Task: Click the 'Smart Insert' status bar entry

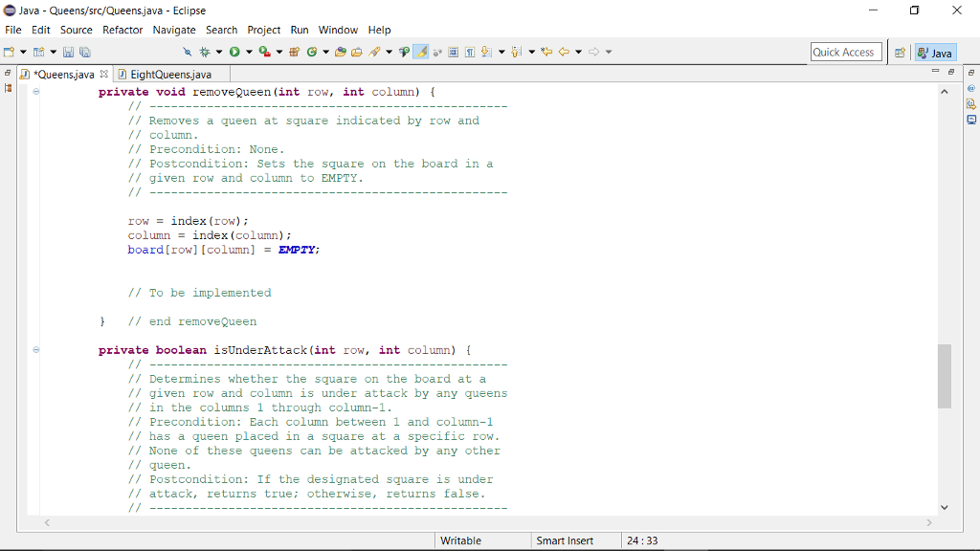Action: [565, 541]
